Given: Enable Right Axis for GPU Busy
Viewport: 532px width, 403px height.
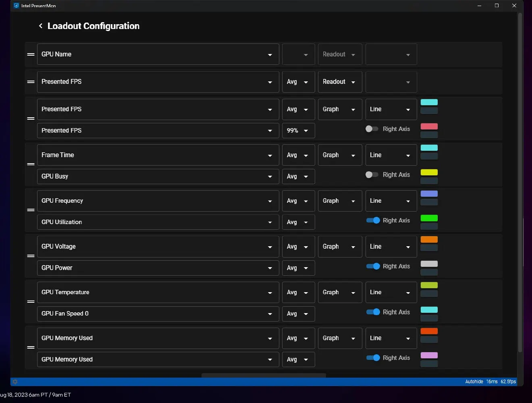Looking at the screenshot, I should [372, 174].
